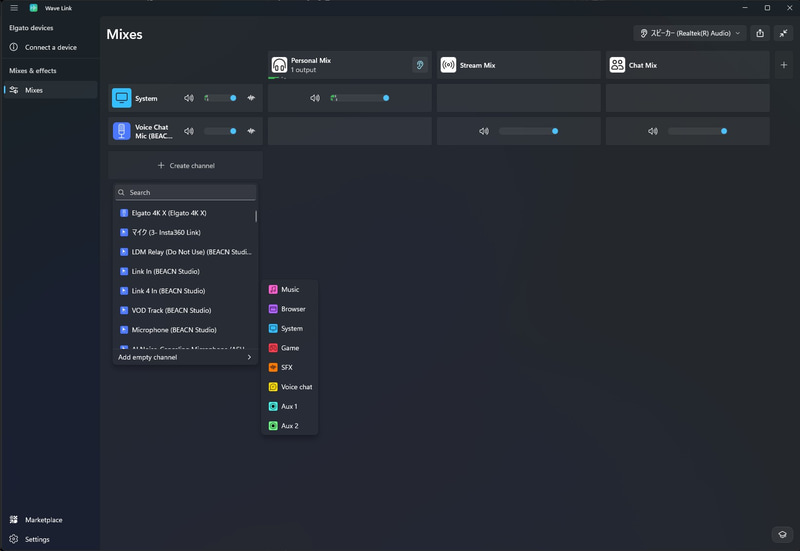
Task: Click the Aux 2 icon in submenu
Action: pos(273,425)
